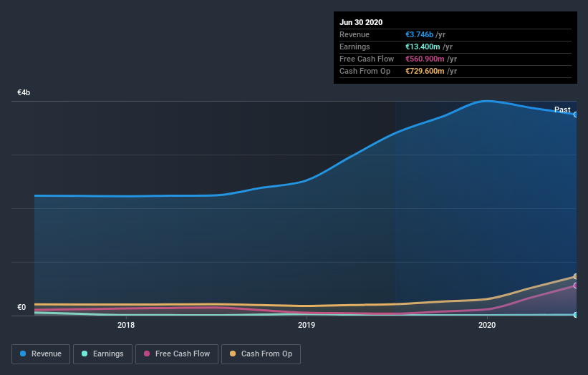Viewport: 588px width, 375px height.
Task: Click the €729.600m cash from op value
Action: click(x=425, y=71)
